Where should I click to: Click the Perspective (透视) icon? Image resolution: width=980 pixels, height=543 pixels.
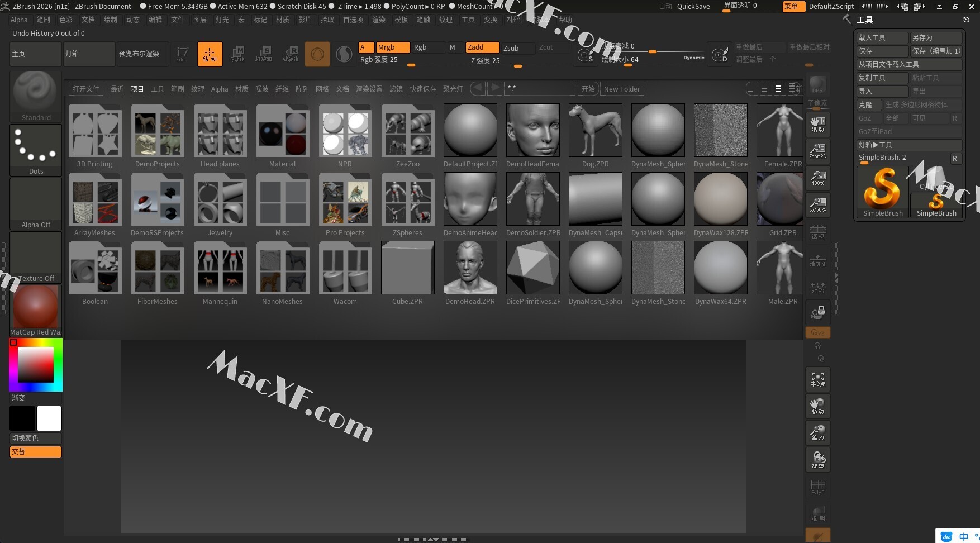(817, 231)
